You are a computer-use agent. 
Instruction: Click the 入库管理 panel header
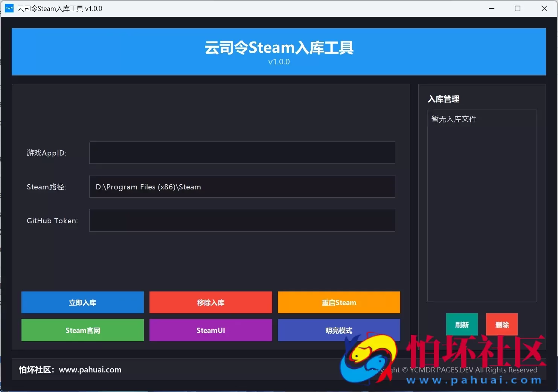[x=444, y=99]
